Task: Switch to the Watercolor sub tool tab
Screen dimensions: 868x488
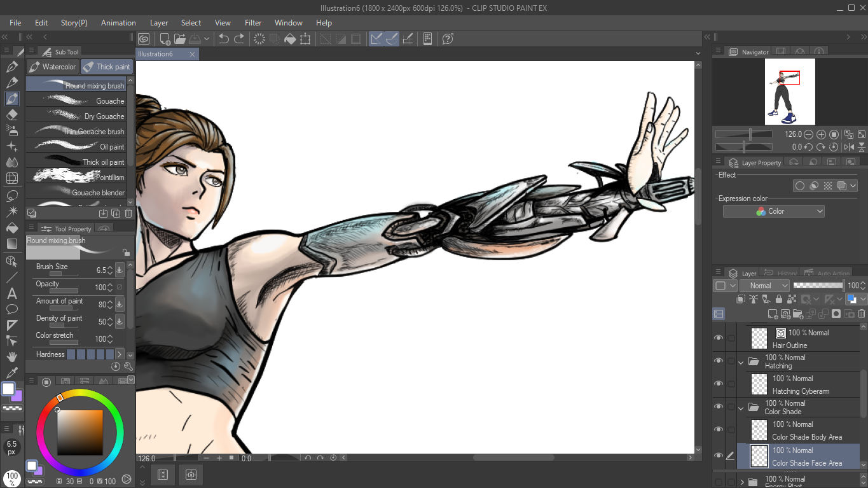Action: (x=53, y=67)
